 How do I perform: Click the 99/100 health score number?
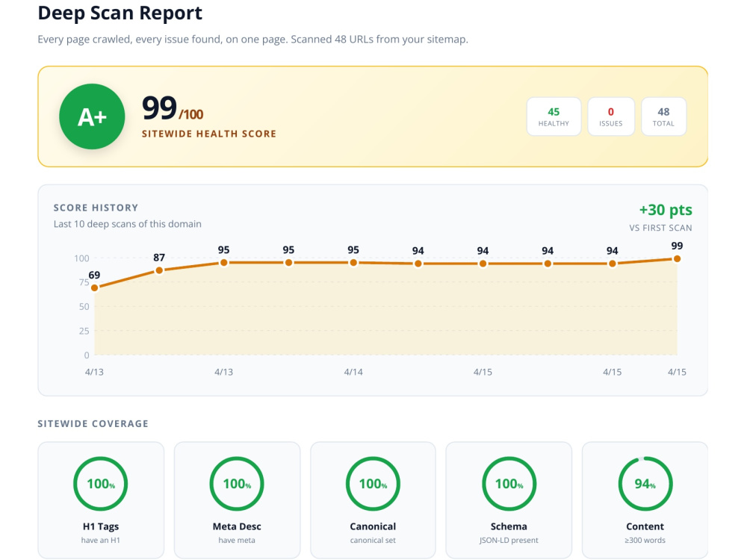click(x=173, y=108)
